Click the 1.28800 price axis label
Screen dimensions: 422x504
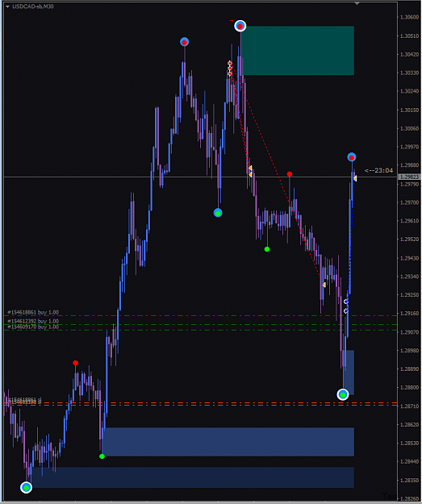click(409, 388)
